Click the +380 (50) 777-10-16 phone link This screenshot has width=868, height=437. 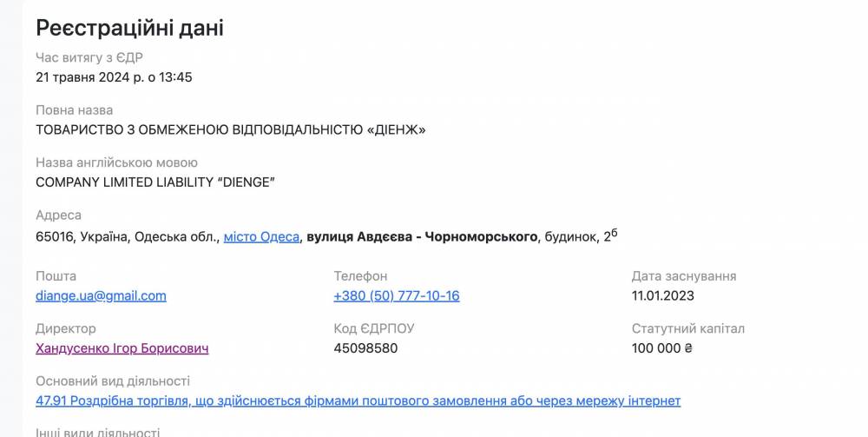(397, 295)
